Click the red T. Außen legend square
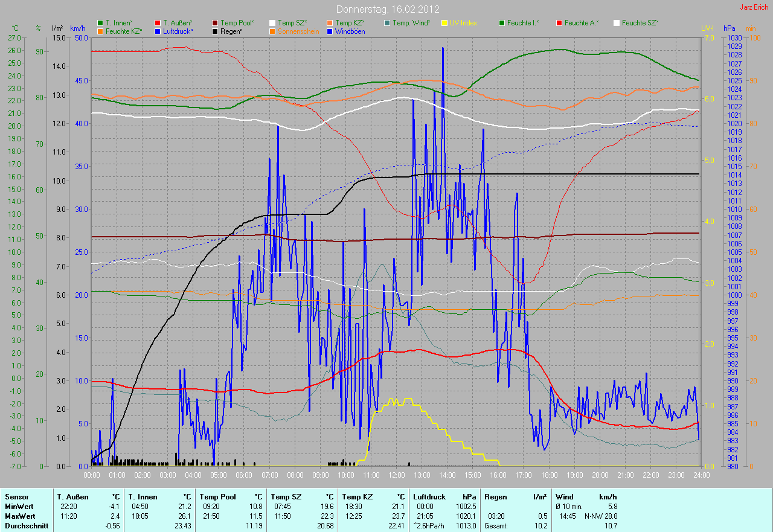 point(158,23)
